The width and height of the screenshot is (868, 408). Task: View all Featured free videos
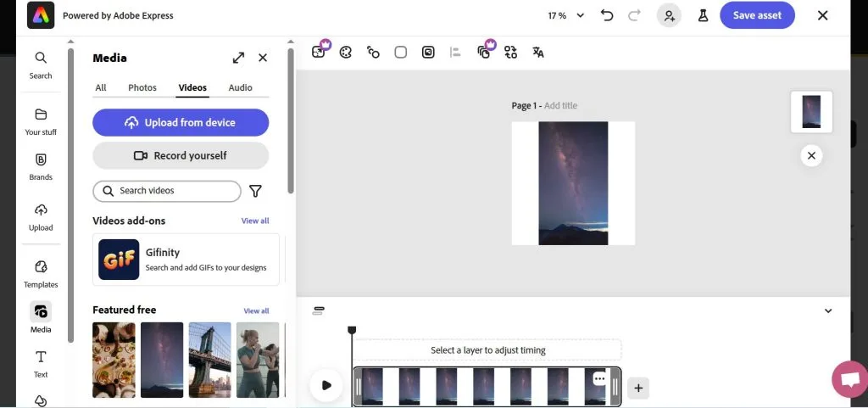[256, 310]
